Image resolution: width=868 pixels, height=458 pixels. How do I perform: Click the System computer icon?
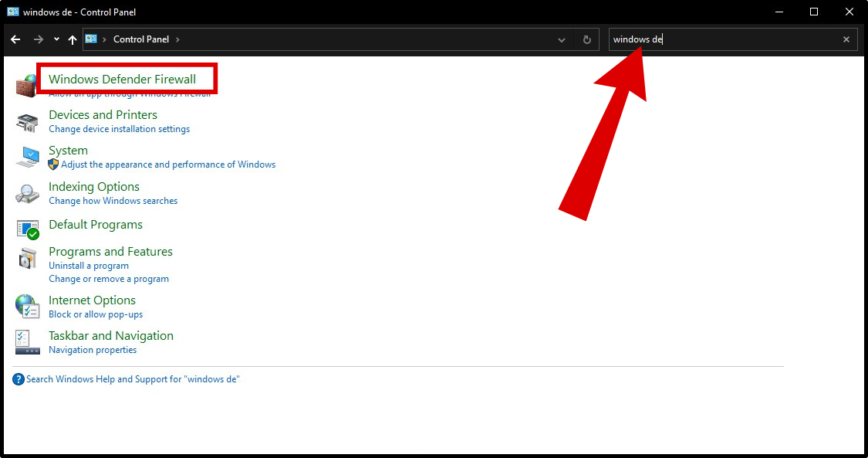pos(27,158)
